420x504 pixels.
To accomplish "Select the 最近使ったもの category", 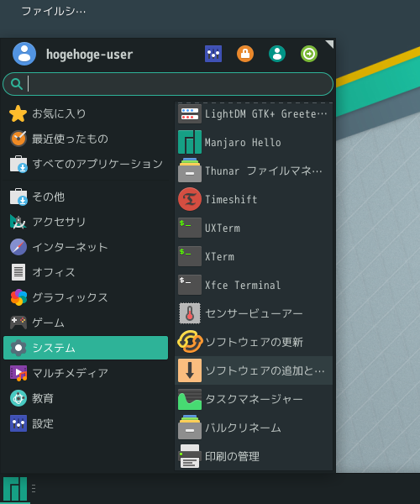I will (x=86, y=139).
